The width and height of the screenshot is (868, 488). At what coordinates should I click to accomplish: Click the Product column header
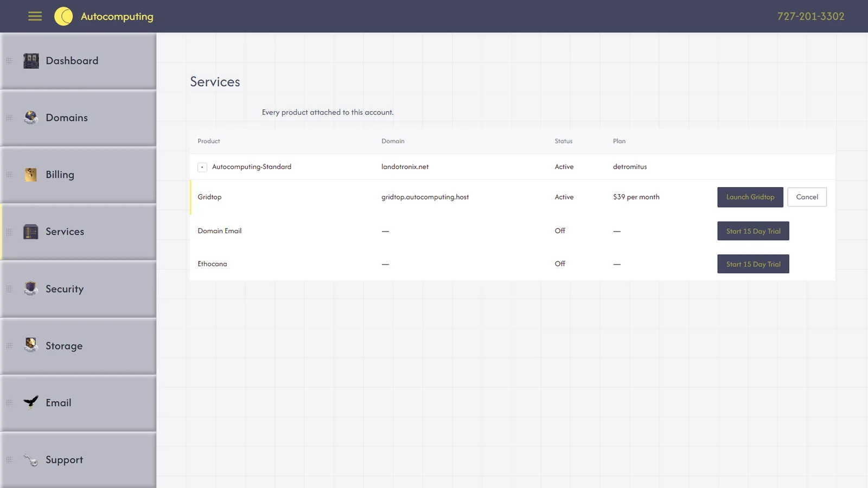point(209,141)
